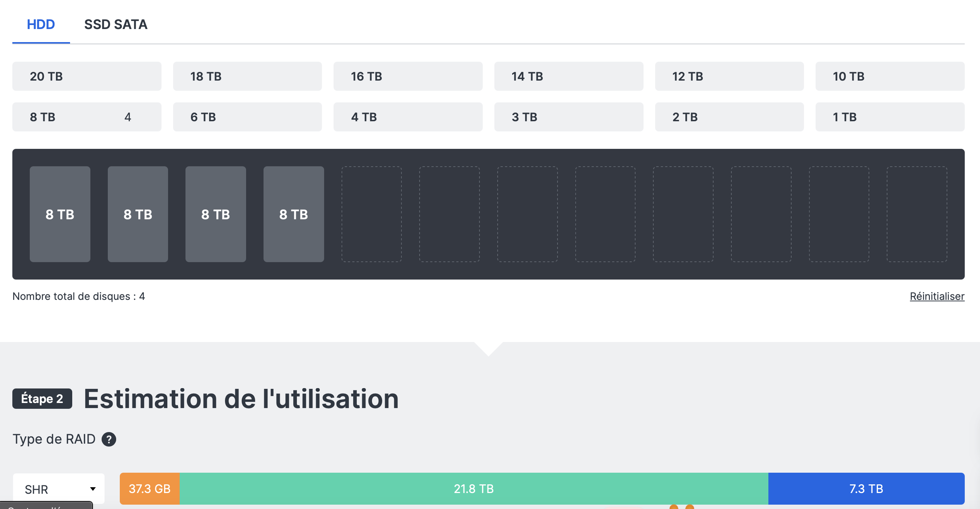980x509 pixels.
Task: Click the RAID type help question icon
Action: point(109,439)
